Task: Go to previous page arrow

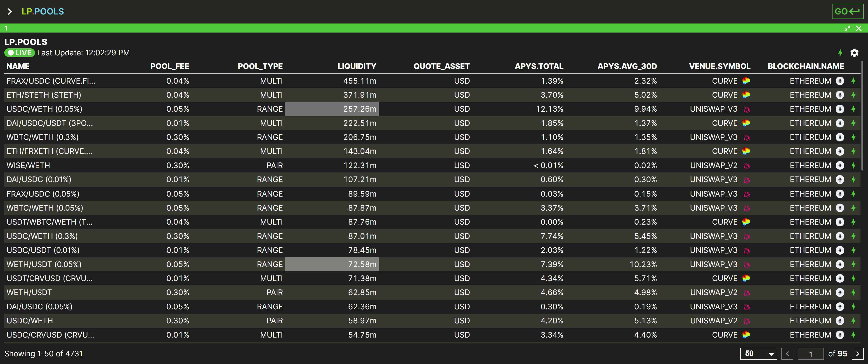Action: click(788, 354)
